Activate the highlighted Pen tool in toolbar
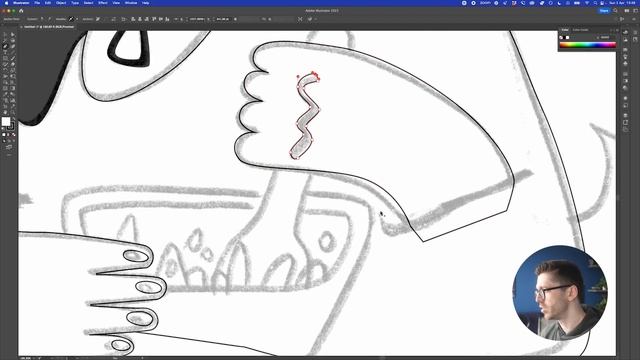 (x=5, y=47)
